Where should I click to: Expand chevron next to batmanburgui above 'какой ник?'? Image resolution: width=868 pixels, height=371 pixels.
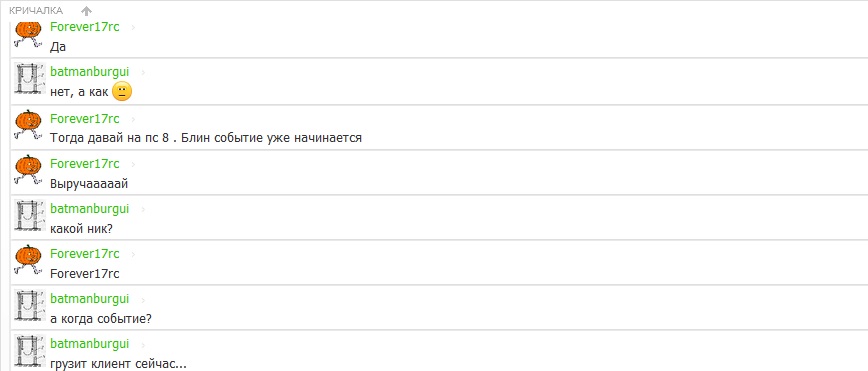click(x=143, y=210)
